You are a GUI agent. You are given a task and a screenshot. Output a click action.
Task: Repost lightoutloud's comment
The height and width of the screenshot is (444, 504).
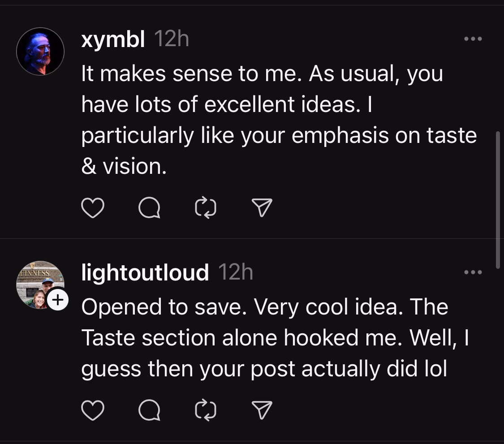pos(206,410)
